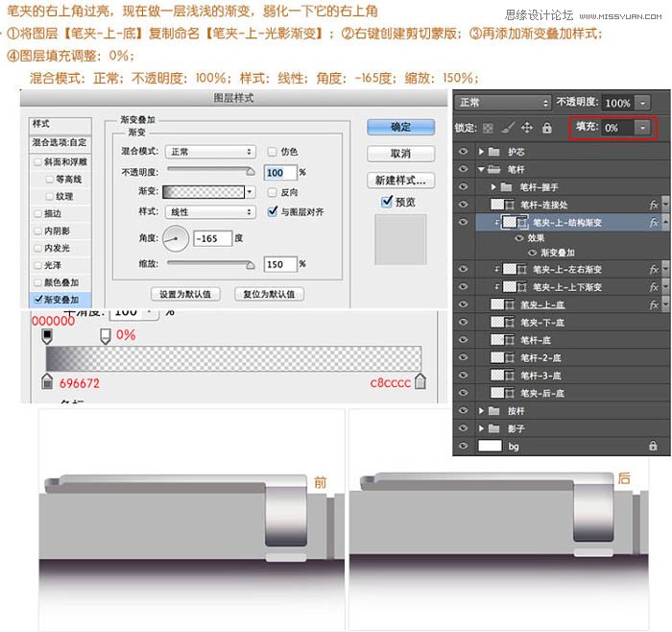The image size is (672, 632).
Task: Click fx icon on 笔夹-上-底 layer
Action: 654,304
